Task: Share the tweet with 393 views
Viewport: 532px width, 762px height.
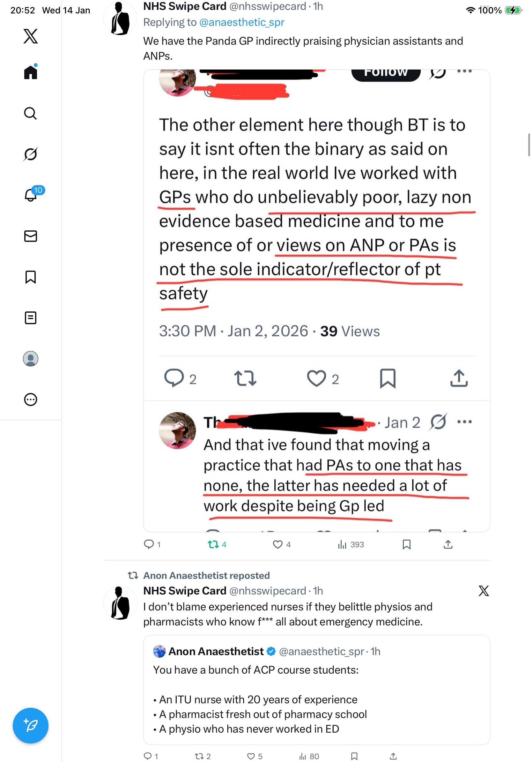Action: pos(448,544)
